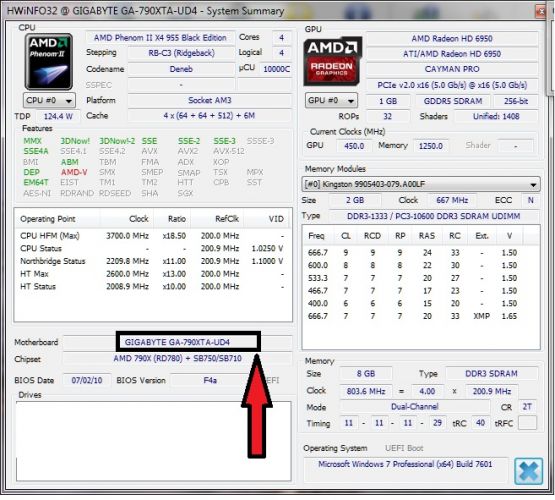
Task: Click the RAS column header in memory timings
Action: [427, 236]
